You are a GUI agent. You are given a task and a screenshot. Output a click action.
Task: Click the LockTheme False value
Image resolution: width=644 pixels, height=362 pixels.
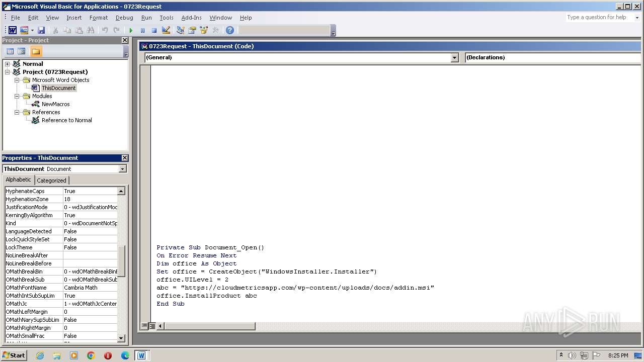pyautogui.click(x=90, y=247)
